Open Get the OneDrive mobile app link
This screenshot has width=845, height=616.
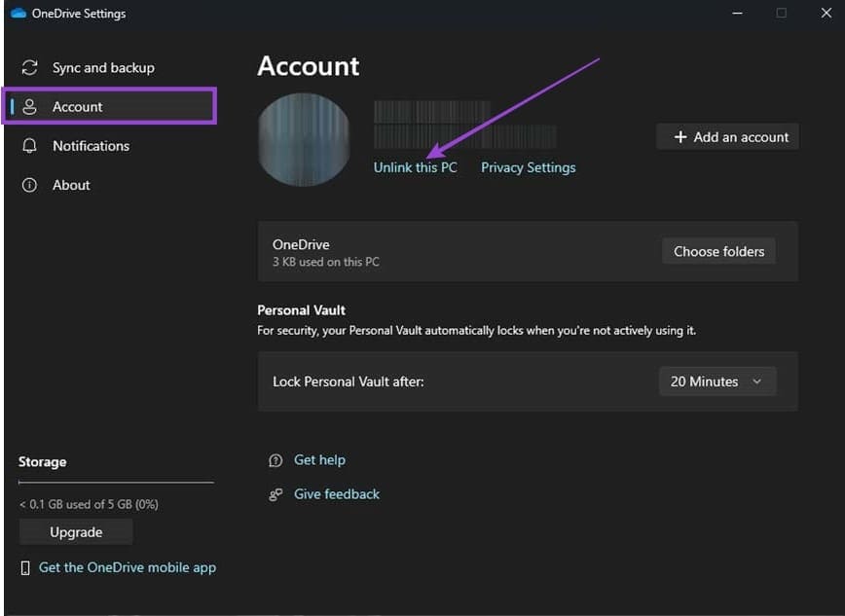128,567
